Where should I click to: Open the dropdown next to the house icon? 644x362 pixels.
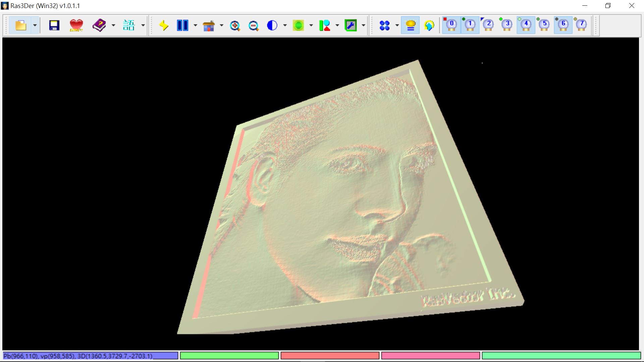point(221,25)
